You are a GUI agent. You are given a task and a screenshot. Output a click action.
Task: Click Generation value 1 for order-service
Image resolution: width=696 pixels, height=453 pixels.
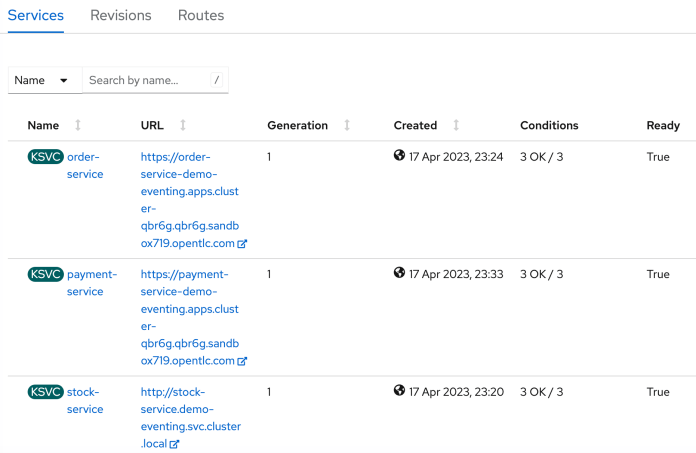[269, 157]
